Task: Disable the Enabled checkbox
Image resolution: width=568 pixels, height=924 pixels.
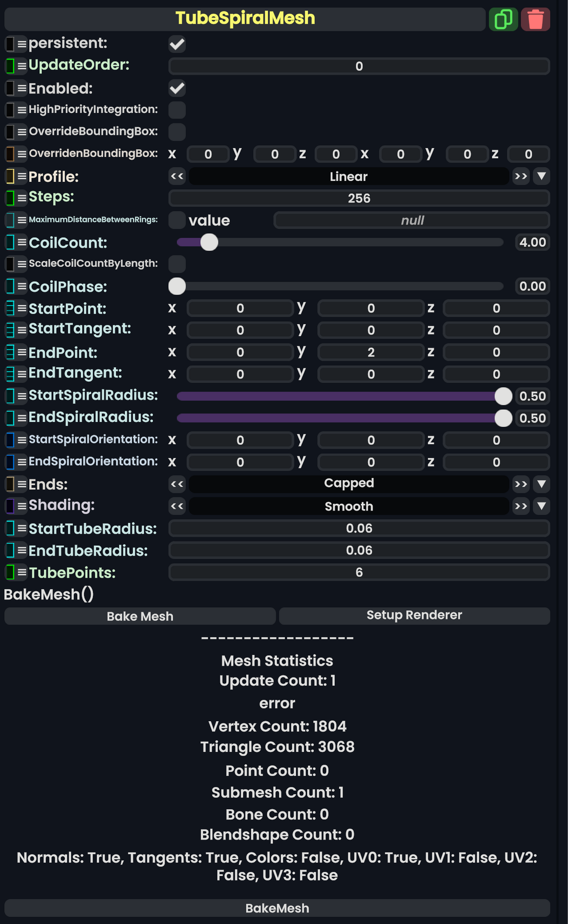Action: [177, 89]
